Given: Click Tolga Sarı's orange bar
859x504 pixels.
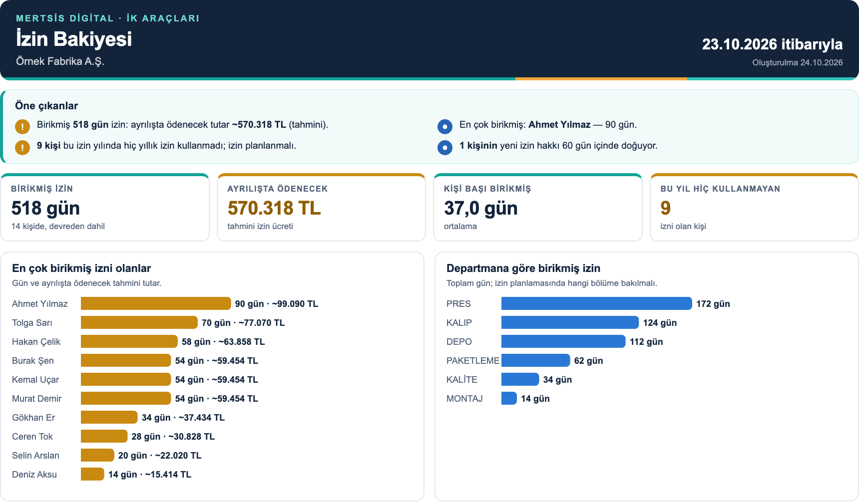Looking at the screenshot, I should (139, 322).
